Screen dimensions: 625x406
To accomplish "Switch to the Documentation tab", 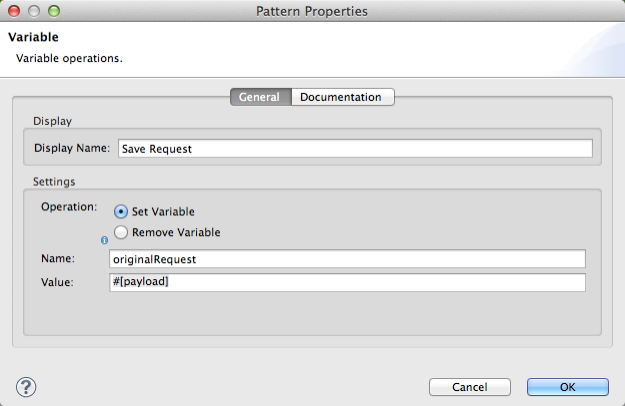I will click(341, 97).
